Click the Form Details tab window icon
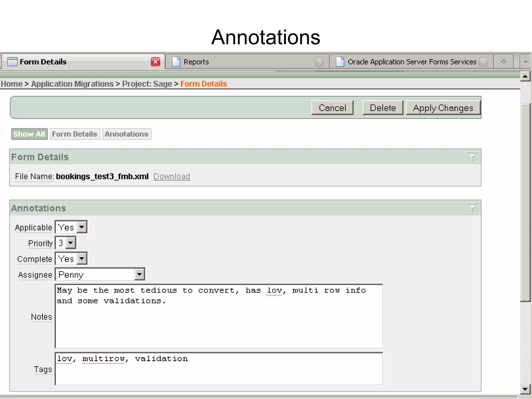Image resolution: width=532 pixels, height=399 pixels. (12, 62)
